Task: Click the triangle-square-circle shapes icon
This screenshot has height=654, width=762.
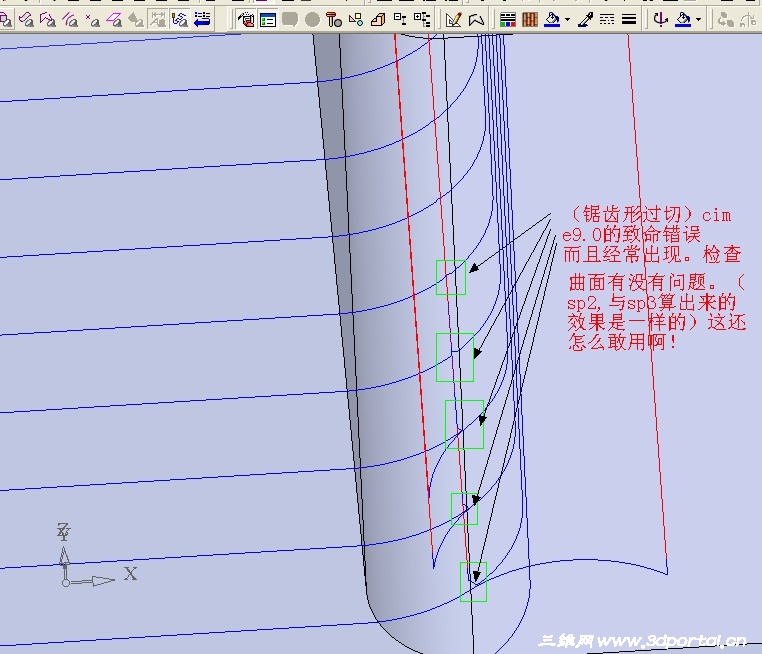Action: pyautogui.click(x=356, y=19)
